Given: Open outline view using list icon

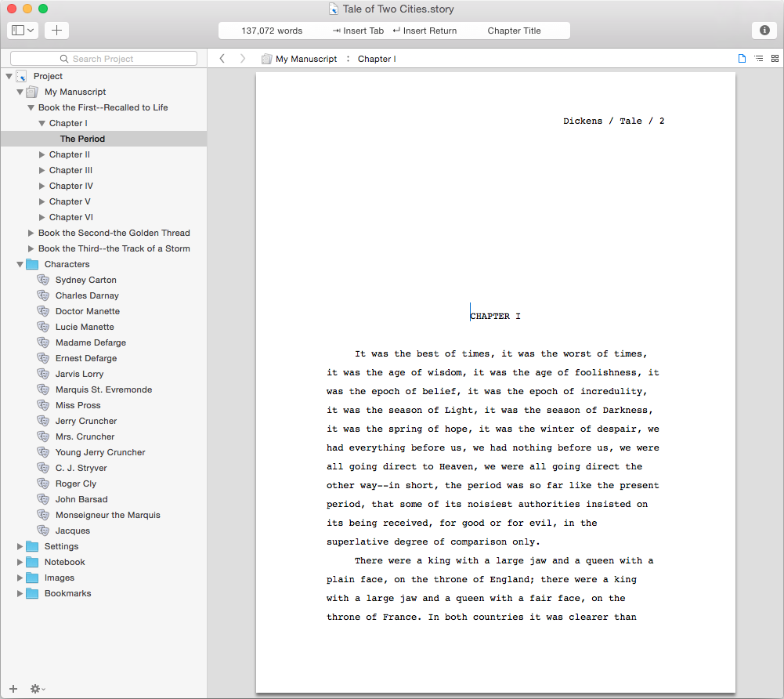Looking at the screenshot, I should pos(757,58).
